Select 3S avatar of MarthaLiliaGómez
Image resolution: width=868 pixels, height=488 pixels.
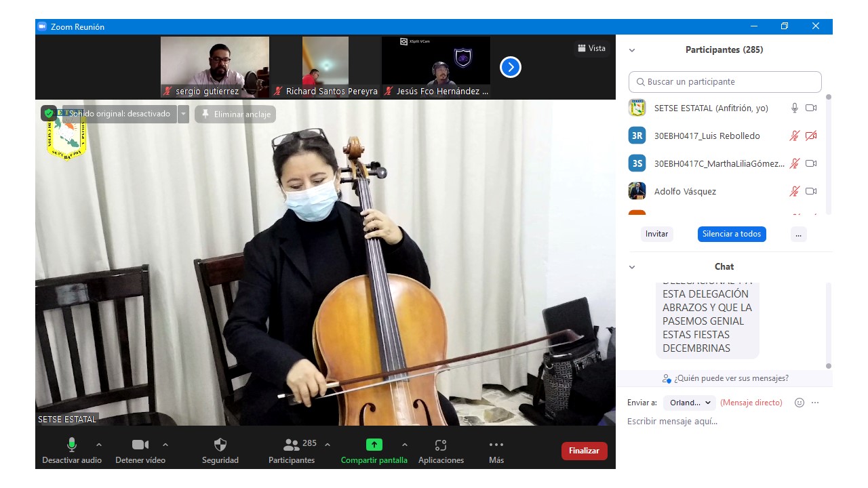point(637,163)
